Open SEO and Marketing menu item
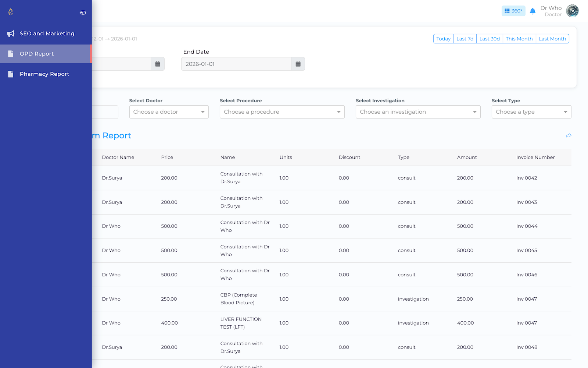This screenshot has width=588, height=368. pyautogui.click(x=47, y=33)
